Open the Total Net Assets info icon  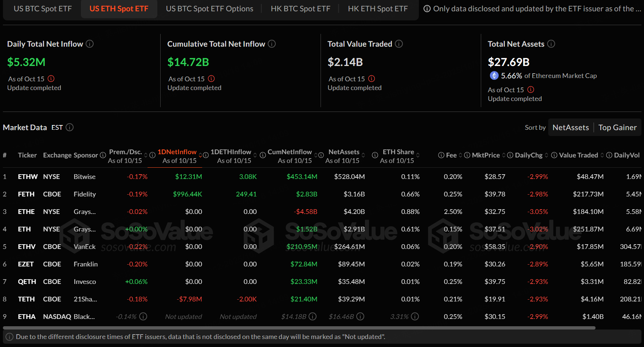[x=551, y=44]
